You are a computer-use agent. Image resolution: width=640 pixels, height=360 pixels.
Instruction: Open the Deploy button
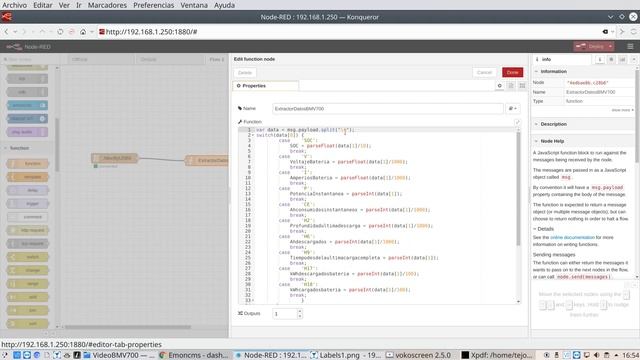[x=590, y=47]
